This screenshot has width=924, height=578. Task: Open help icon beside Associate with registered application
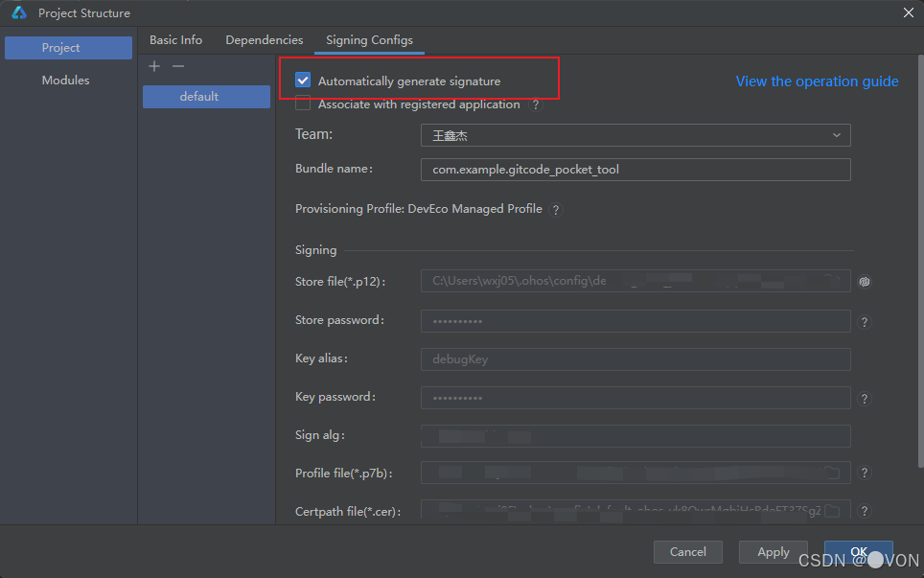pos(536,104)
